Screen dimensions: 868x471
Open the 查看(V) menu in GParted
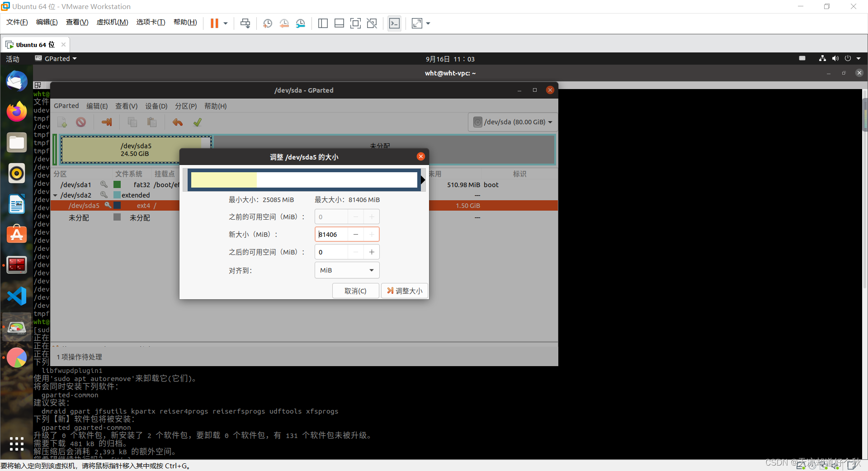pos(126,106)
